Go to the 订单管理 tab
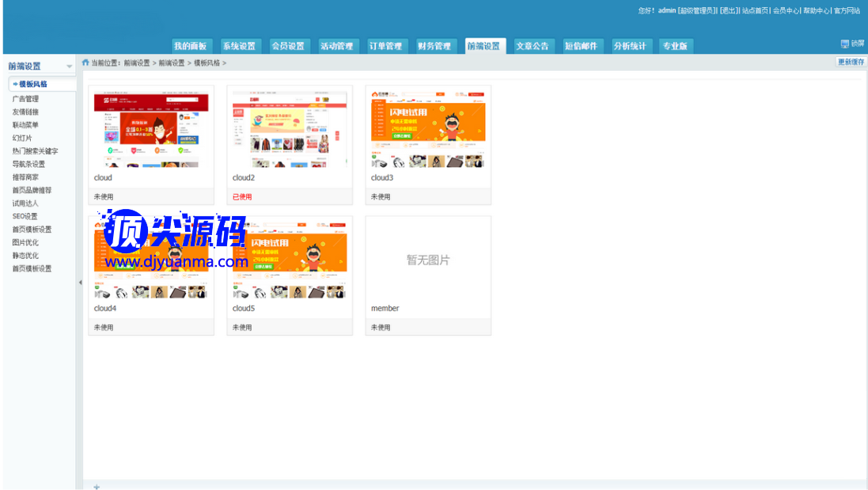This screenshot has height=490, width=868. (x=385, y=46)
